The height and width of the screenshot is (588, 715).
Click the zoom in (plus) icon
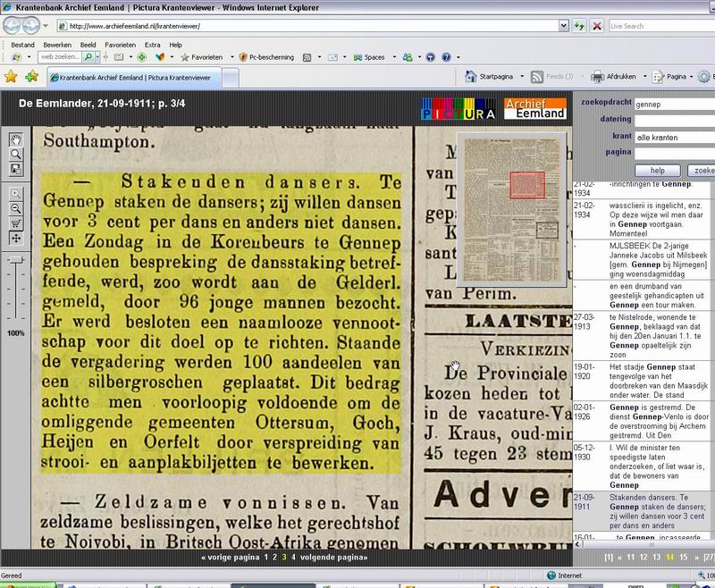point(15,194)
